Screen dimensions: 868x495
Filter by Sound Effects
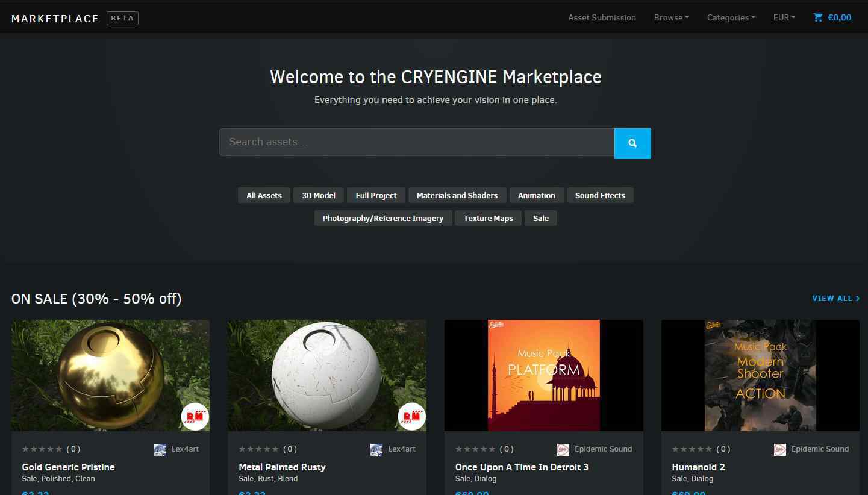pos(600,195)
